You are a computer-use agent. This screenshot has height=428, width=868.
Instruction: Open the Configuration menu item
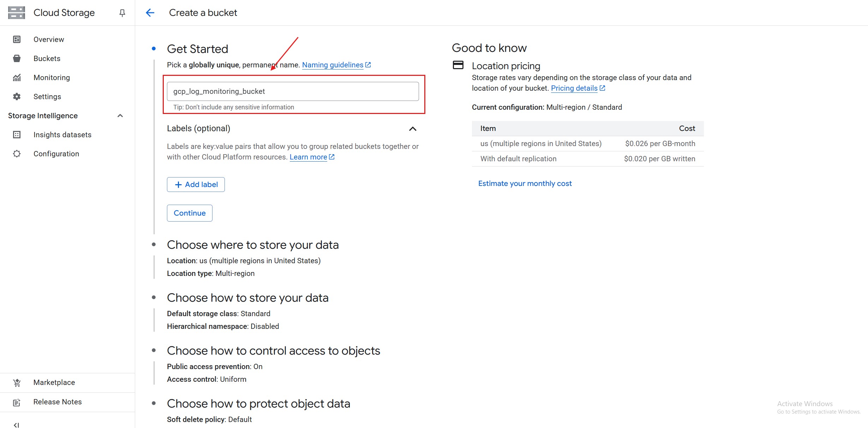56,153
